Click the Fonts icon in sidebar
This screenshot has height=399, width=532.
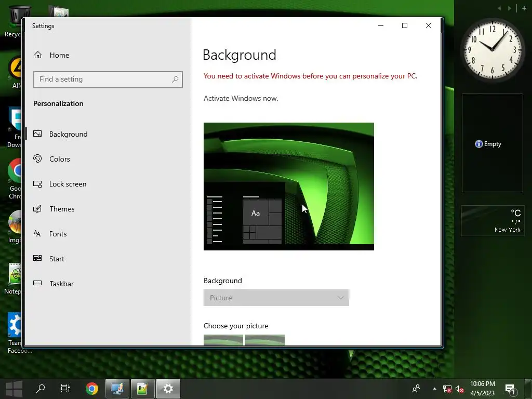point(37,233)
